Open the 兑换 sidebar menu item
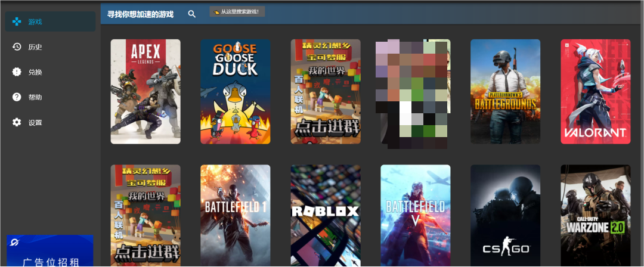This screenshot has width=644, height=267. [x=50, y=72]
